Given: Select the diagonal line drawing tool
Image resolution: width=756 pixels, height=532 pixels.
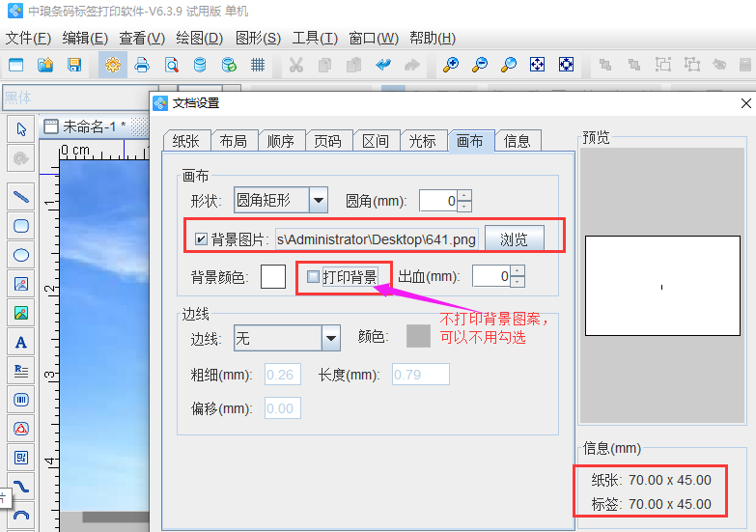Looking at the screenshot, I should (20, 197).
